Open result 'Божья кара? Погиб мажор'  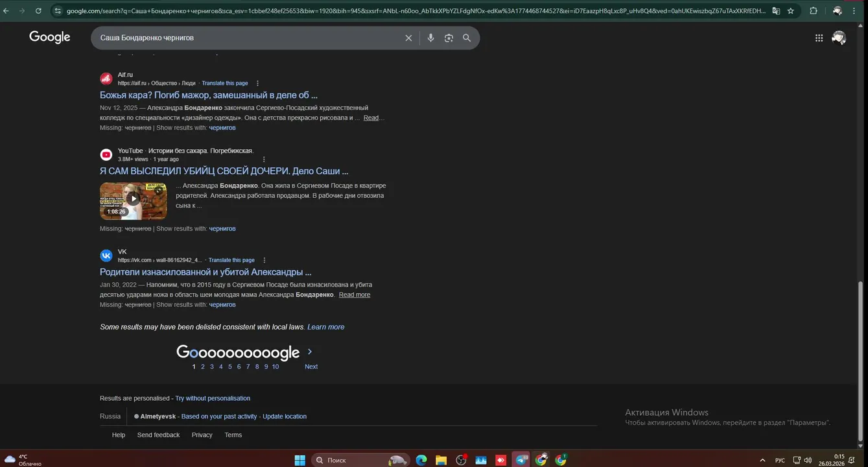point(209,95)
